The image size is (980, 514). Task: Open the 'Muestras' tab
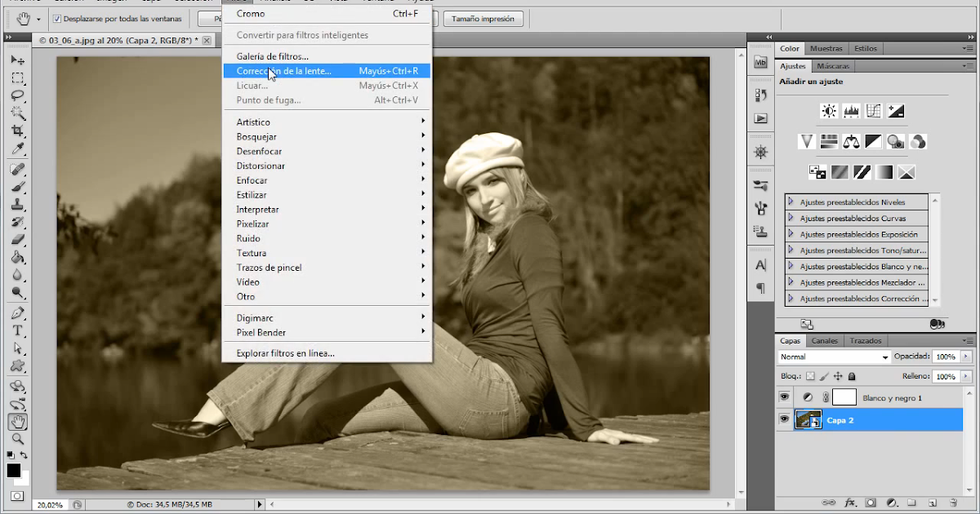coord(826,48)
